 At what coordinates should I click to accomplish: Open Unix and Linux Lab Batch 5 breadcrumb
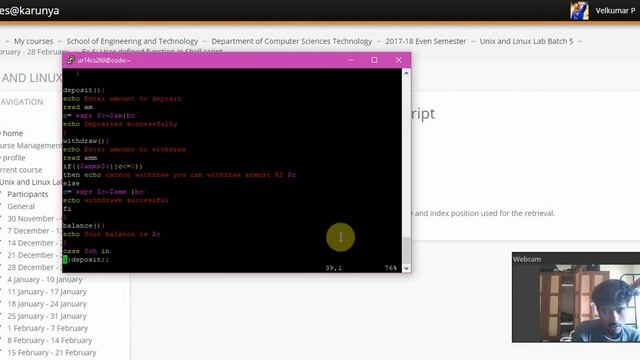pos(526,41)
